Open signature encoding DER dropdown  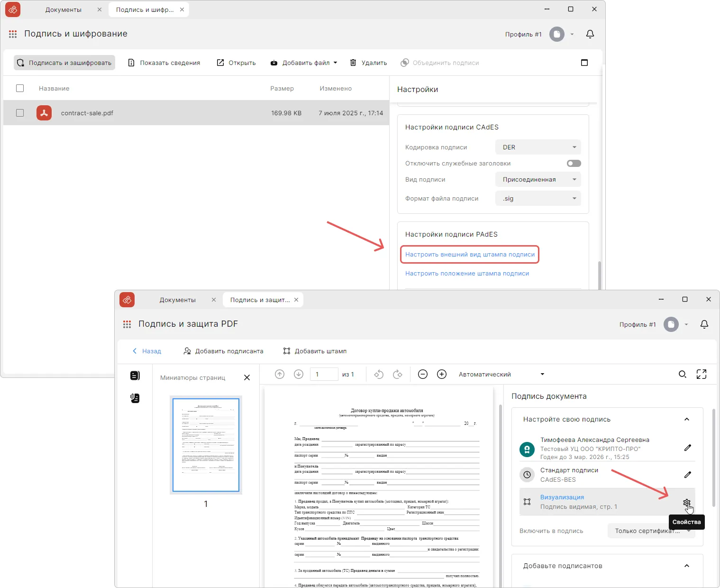tap(538, 147)
